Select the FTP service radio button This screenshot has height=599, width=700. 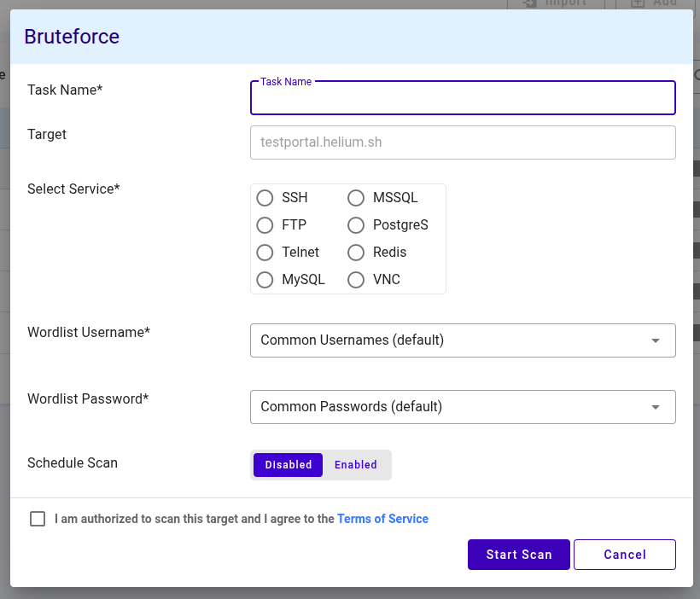(x=265, y=225)
